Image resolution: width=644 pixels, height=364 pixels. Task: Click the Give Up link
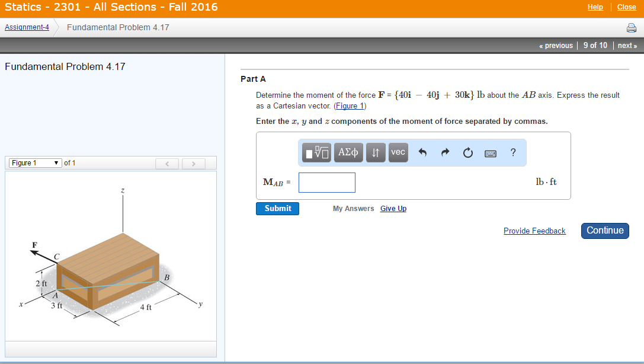[393, 209]
